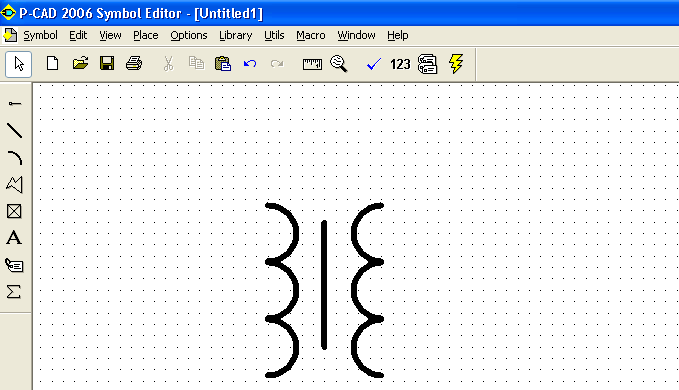Open the Utils menu

point(274,35)
